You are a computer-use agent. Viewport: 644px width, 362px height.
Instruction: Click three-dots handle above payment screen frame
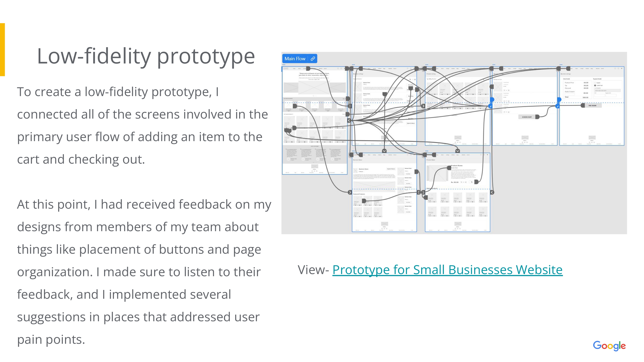tap(561, 65)
